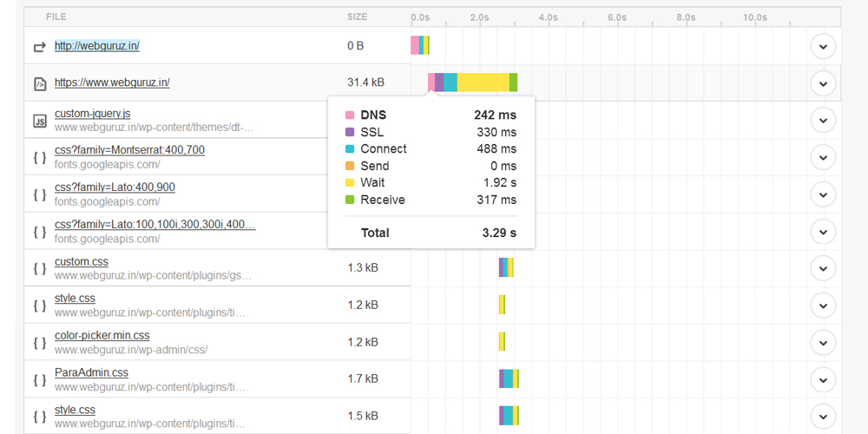
Task: Follow the color-picker.min.css link
Action: point(102,335)
